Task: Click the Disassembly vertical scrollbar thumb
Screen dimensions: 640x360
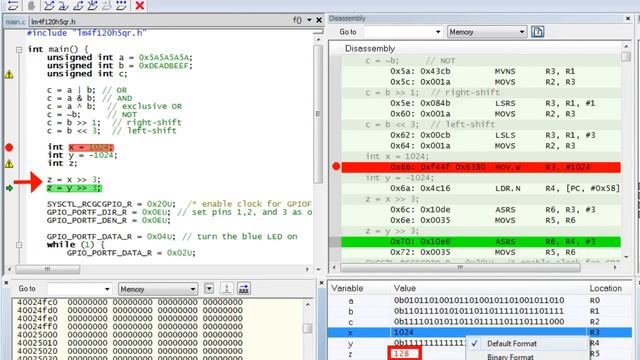Action: [x=626, y=57]
